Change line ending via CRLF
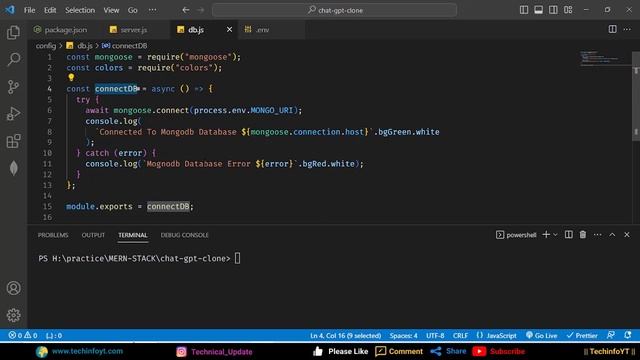Viewport: 640px width, 360px height. (x=460, y=336)
